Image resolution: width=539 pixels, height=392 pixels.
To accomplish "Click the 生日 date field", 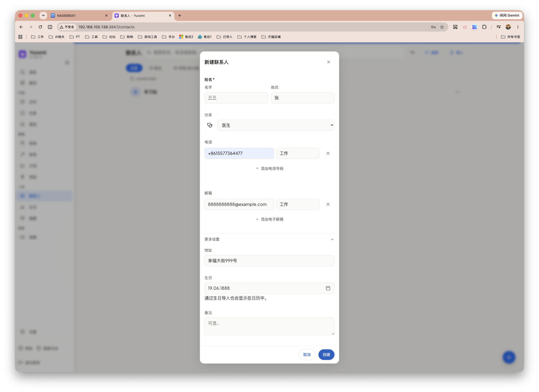I will tap(269, 288).
